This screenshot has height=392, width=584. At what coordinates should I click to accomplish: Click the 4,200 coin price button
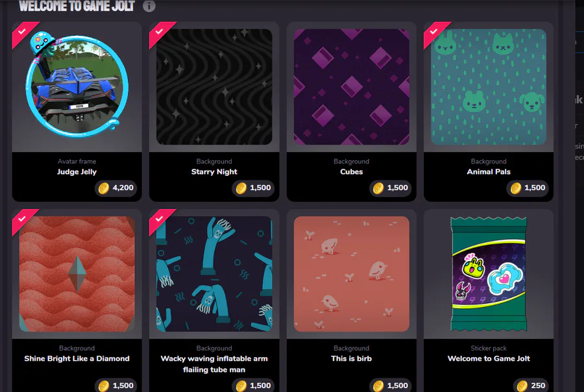[116, 188]
